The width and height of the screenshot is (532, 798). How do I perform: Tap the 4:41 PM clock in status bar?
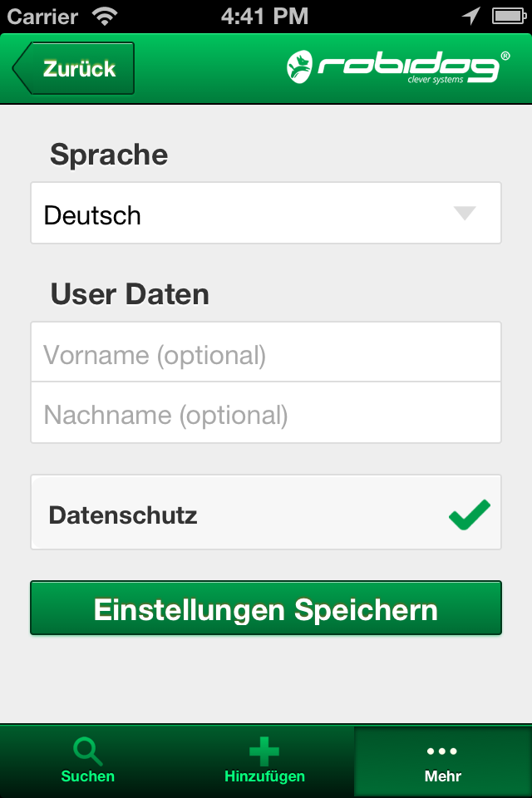point(265,16)
